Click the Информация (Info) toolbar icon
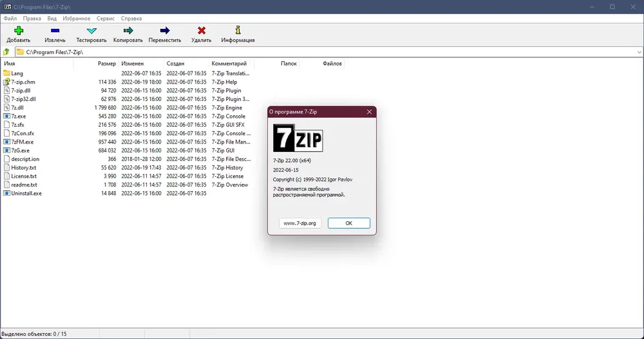Screen dimensions: 644x339 tap(238, 30)
